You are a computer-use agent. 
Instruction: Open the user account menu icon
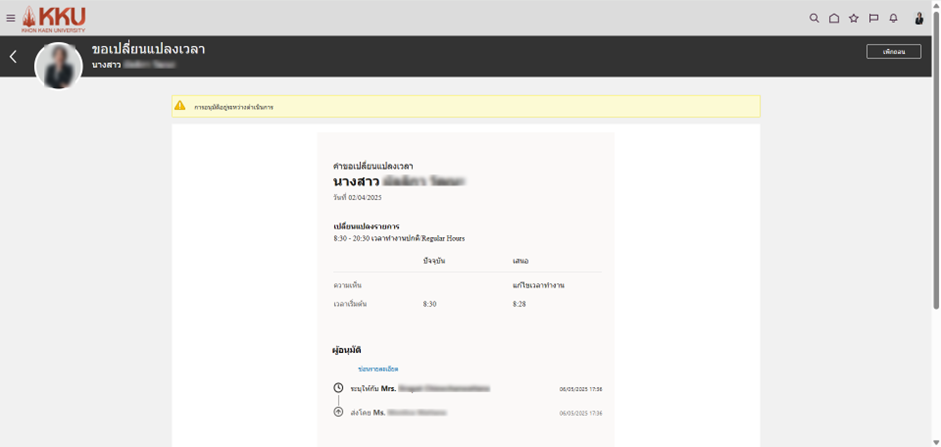click(919, 18)
